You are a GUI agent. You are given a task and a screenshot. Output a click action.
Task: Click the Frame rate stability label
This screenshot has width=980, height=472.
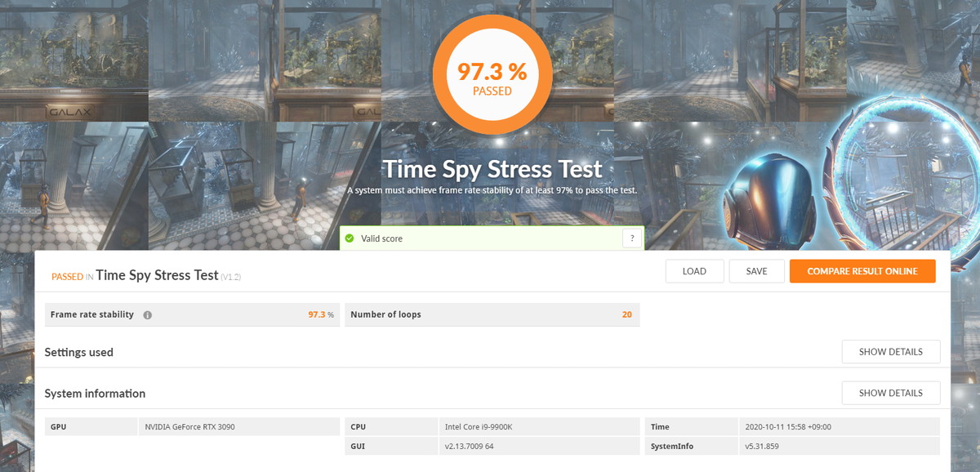(92, 314)
